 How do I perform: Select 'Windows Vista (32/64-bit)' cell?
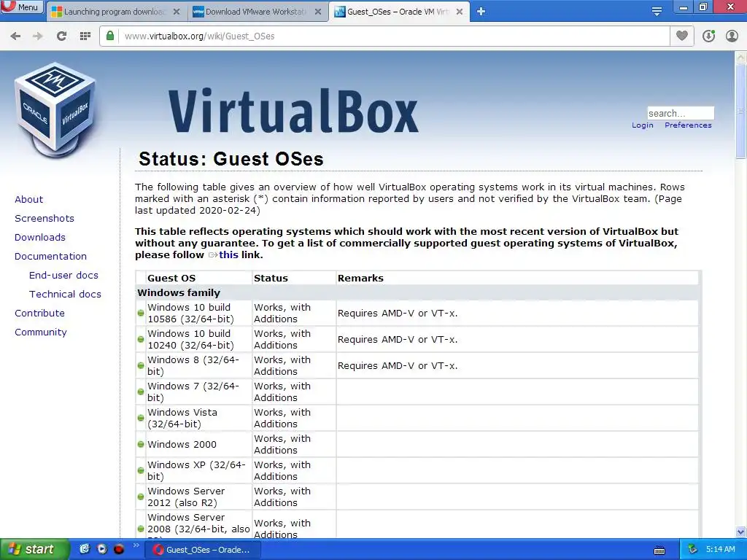[x=198, y=418]
